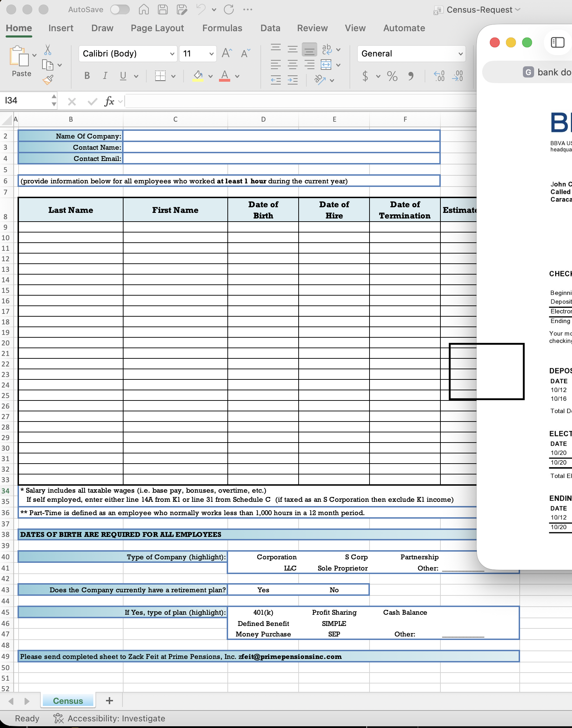Add a new sheet with plus button
Screen dimensions: 572x728
(109, 700)
